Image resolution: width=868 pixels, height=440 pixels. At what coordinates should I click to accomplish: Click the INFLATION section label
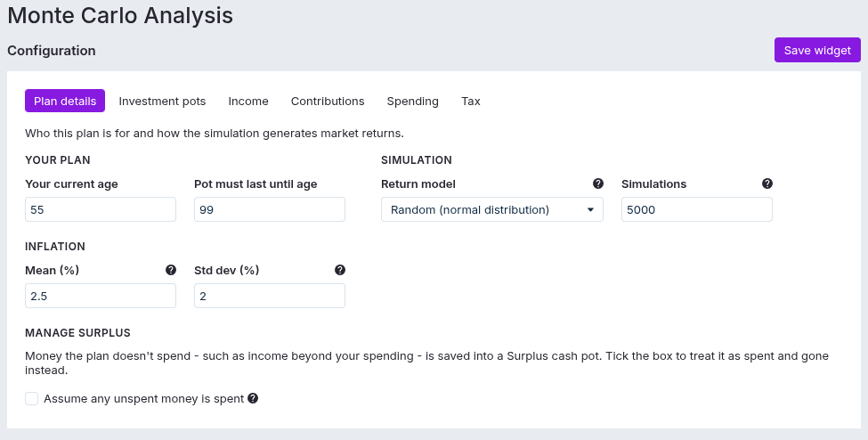point(55,246)
